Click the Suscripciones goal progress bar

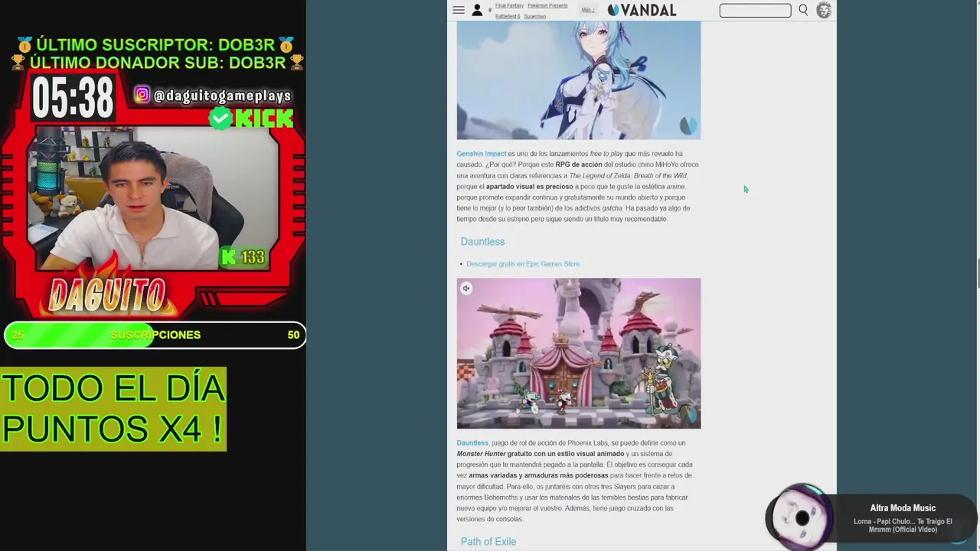click(x=155, y=335)
